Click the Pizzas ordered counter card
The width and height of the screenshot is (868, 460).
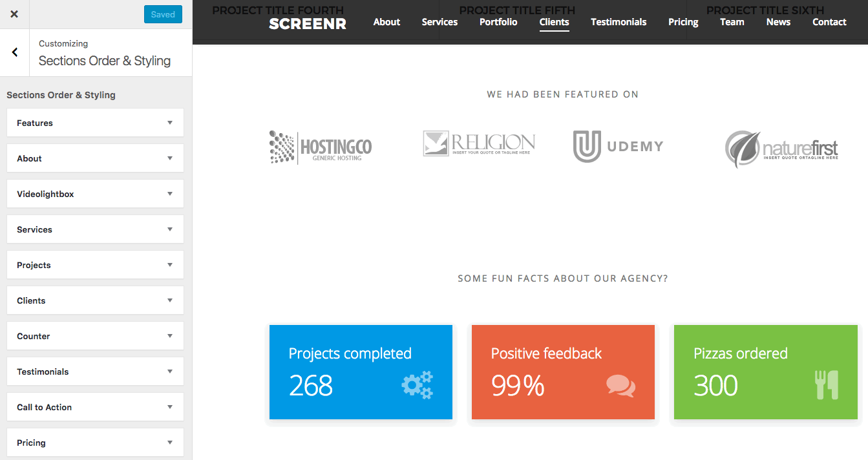point(765,372)
